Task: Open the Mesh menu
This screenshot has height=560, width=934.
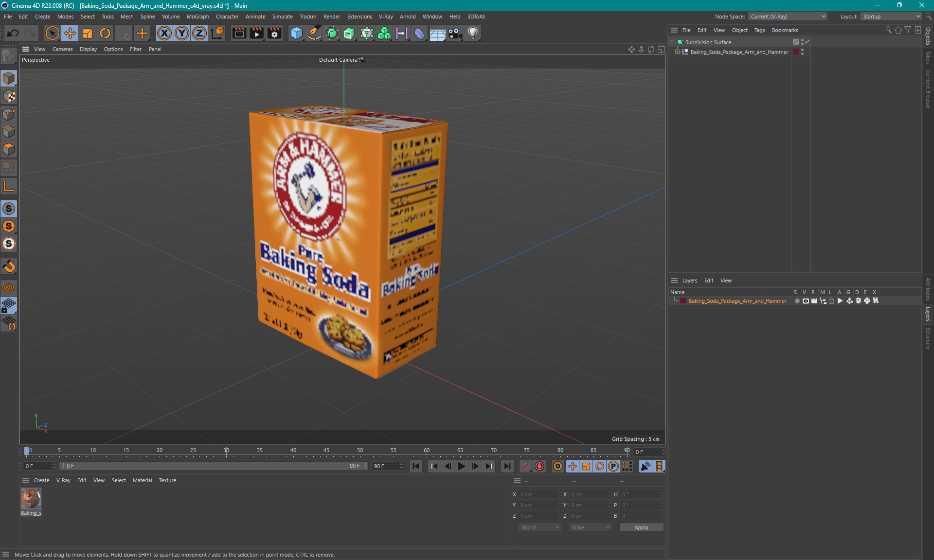Action: click(x=127, y=17)
